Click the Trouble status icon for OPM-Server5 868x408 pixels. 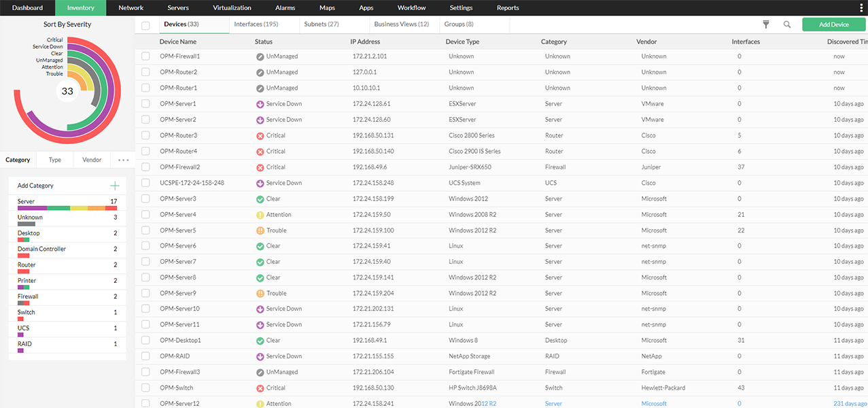click(x=260, y=231)
